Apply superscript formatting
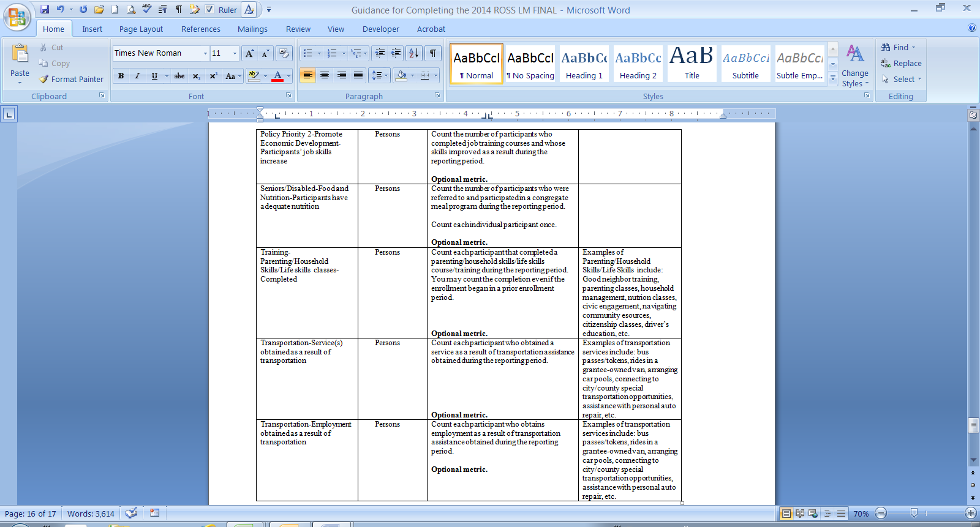Image resolution: width=980 pixels, height=527 pixels. [x=213, y=76]
